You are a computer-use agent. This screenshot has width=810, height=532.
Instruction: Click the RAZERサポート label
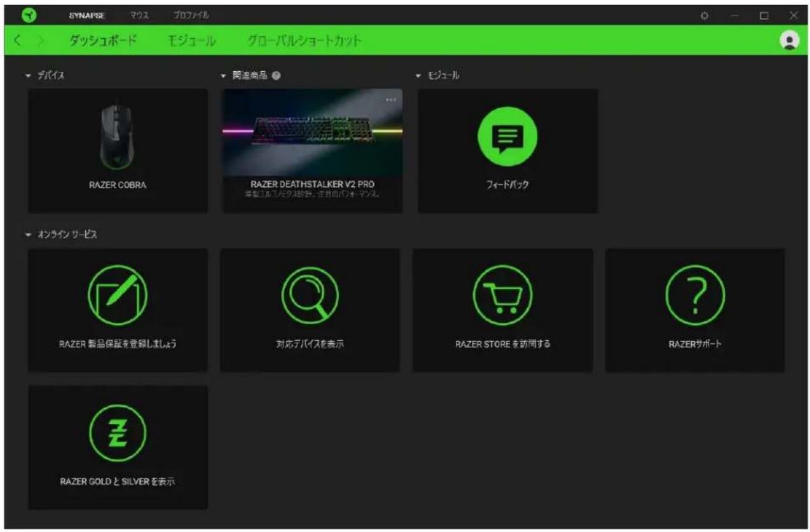(695, 344)
